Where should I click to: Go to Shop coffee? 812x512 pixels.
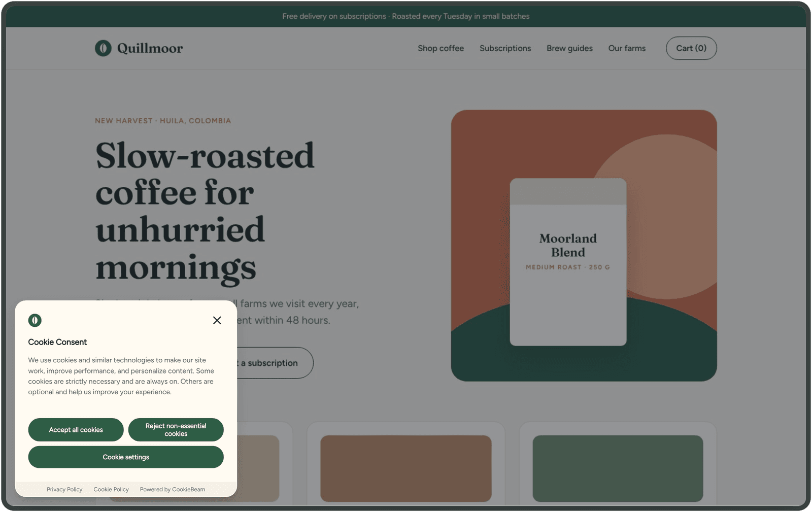[441, 48]
